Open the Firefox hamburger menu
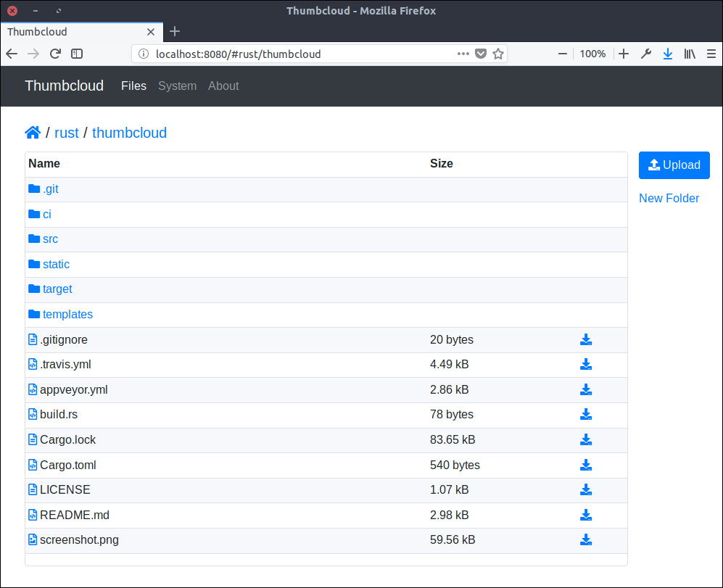 (x=711, y=54)
